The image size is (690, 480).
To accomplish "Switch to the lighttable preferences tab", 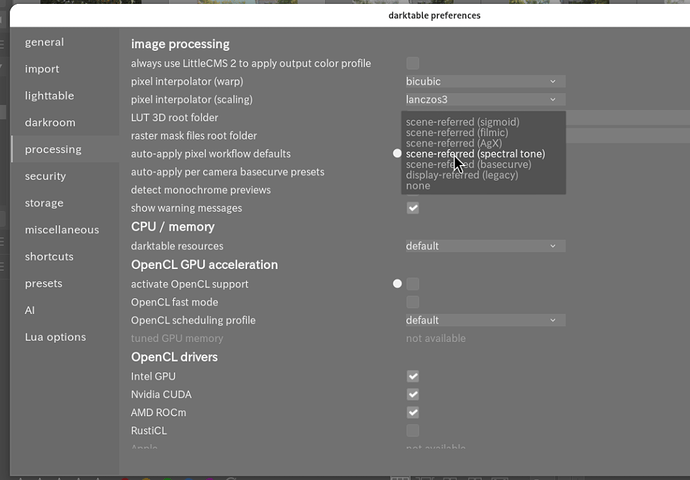I will [65, 96].
